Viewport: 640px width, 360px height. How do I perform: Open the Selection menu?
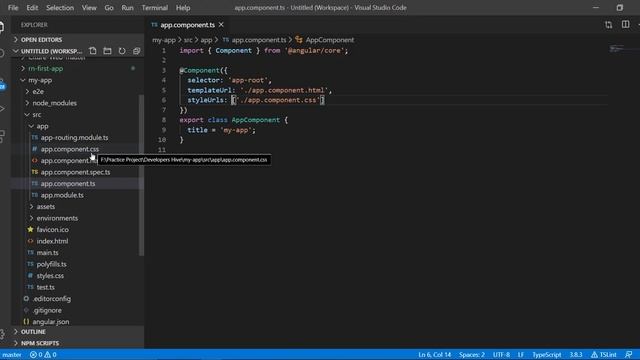coord(60,8)
